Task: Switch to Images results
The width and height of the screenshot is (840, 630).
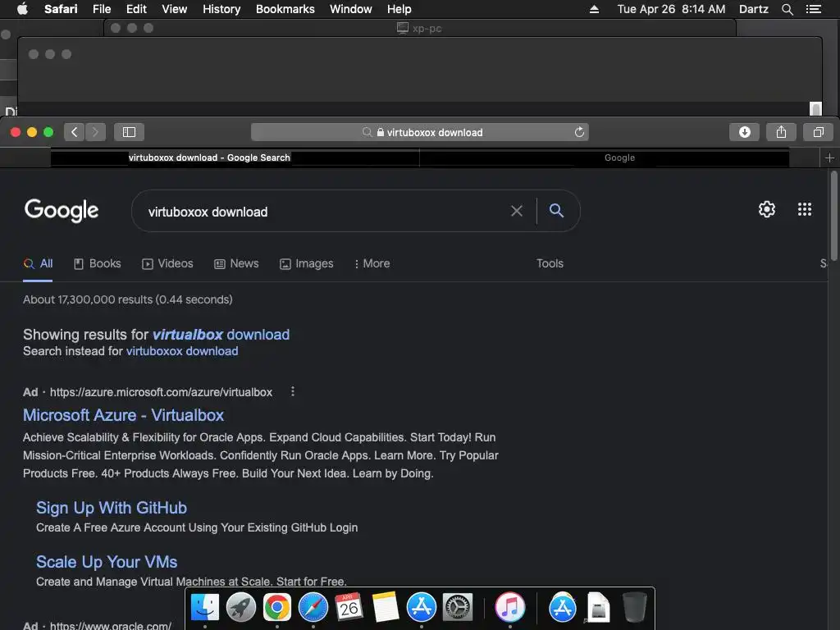Action: [307, 263]
